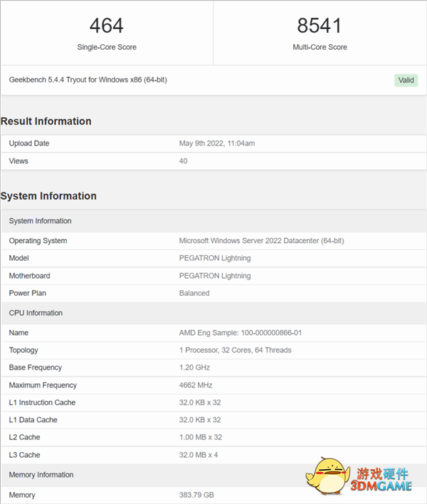Click the Views label

(x=19, y=161)
